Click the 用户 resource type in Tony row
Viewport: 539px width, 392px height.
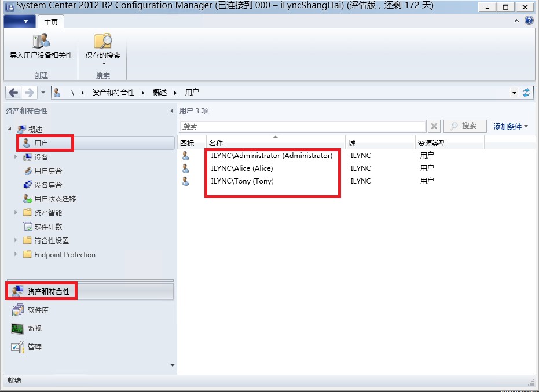pyautogui.click(x=427, y=181)
